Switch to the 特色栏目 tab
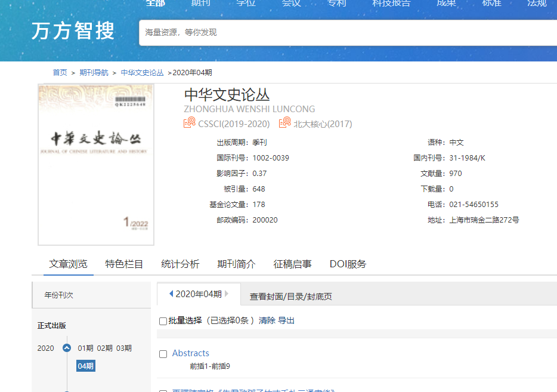This screenshot has height=392, width=557. click(x=124, y=264)
